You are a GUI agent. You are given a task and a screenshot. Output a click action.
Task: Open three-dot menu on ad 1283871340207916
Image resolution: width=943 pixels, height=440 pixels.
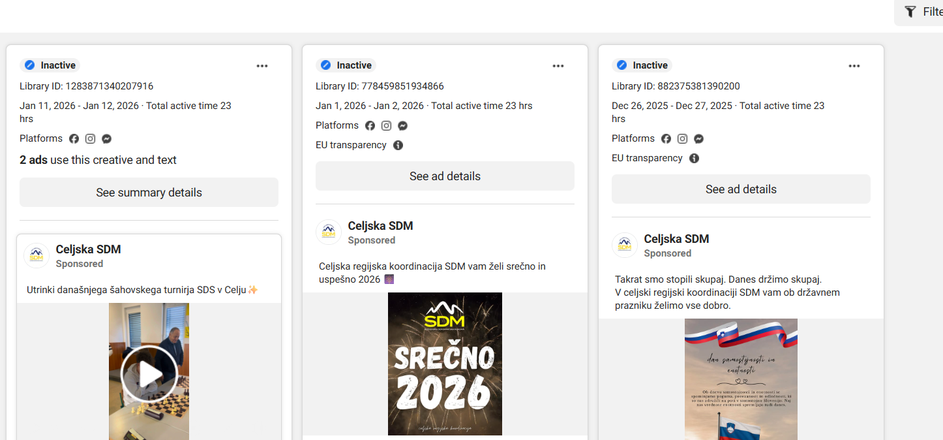click(262, 66)
